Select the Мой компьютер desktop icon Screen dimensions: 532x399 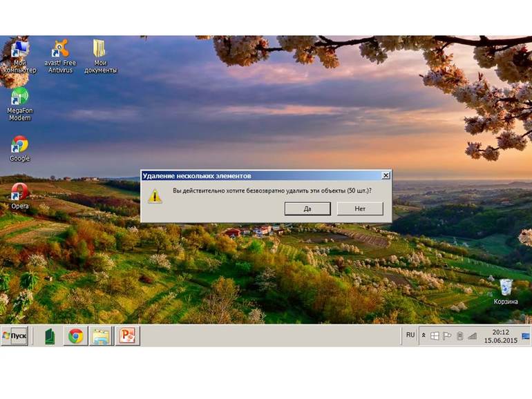(x=19, y=57)
